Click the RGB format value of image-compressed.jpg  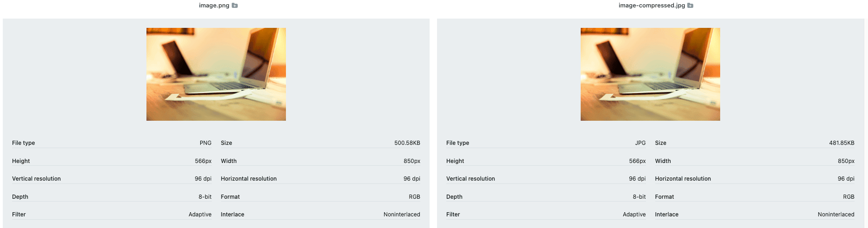pyautogui.click(x=849, y=197)
